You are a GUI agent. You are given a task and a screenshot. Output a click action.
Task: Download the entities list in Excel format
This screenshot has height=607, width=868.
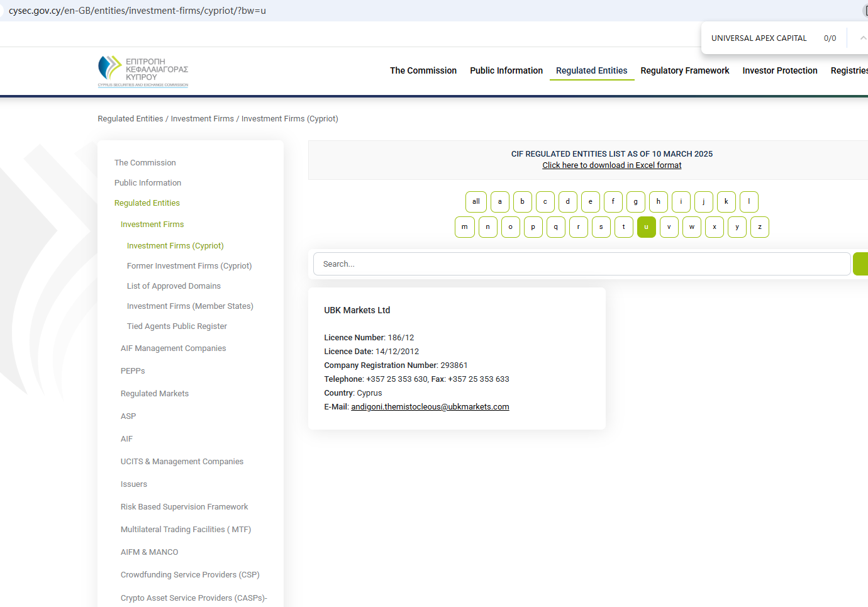(612, 165)
